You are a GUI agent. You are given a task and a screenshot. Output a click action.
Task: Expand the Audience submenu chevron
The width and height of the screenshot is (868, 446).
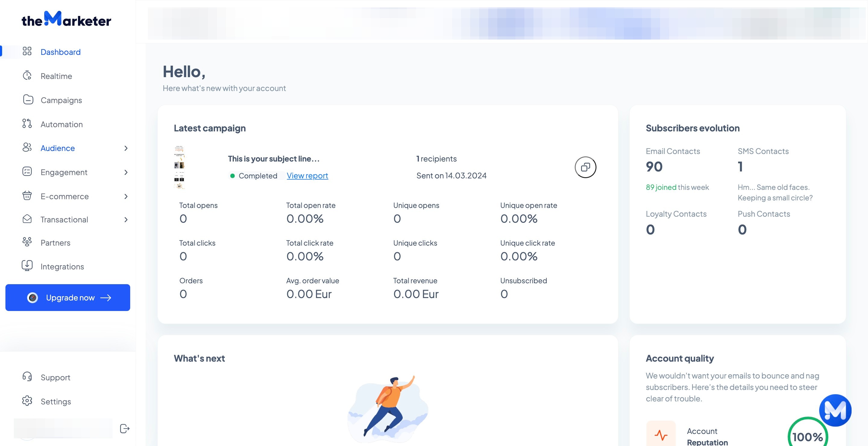coord(126,148)
